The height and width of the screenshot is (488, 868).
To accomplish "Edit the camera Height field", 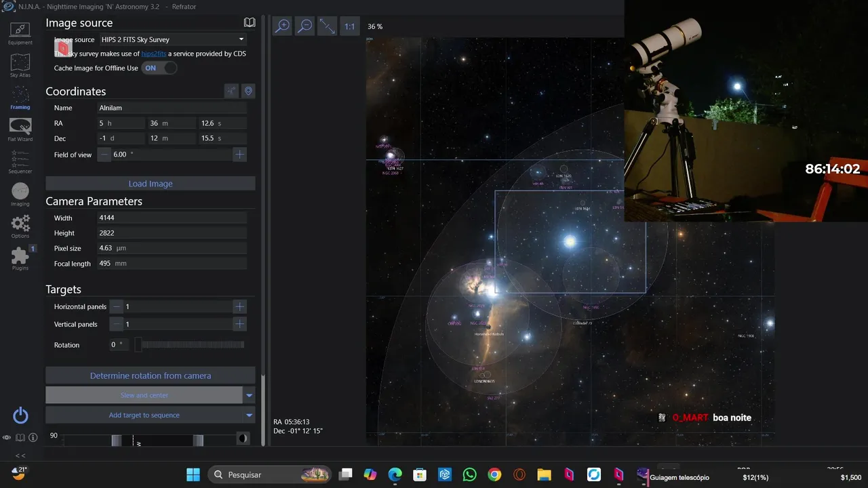I will (x=172, y=233).
